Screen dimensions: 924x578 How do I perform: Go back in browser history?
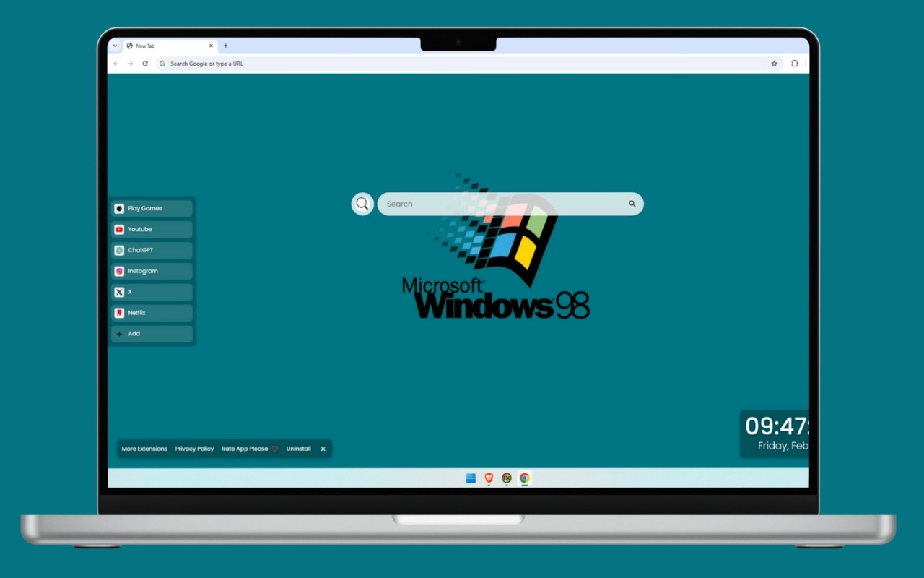point(116,64)
